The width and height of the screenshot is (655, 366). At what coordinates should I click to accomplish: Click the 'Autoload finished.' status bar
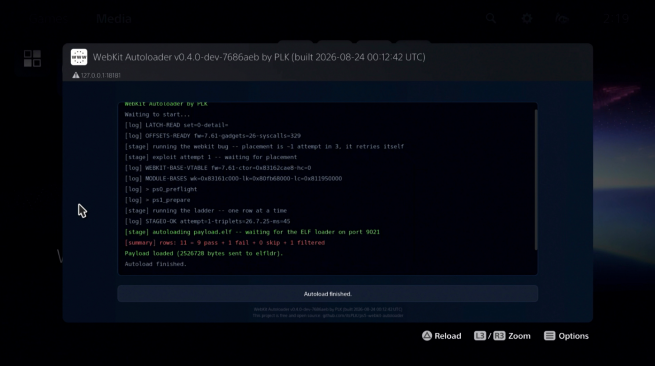click(x=328, y=294)
